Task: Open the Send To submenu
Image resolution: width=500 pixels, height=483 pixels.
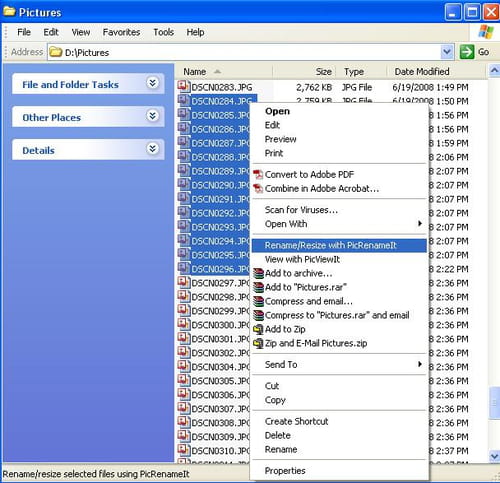Action: pos(339,364)
